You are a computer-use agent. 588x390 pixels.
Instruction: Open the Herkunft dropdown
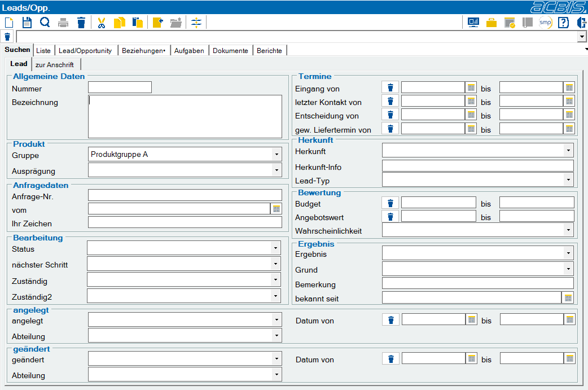[x=568, y=150]
